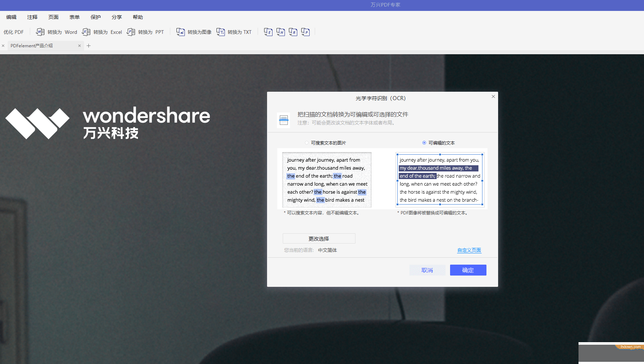
Task: Click the OCR scan document icon in dialog
Action: click(283, 120)
